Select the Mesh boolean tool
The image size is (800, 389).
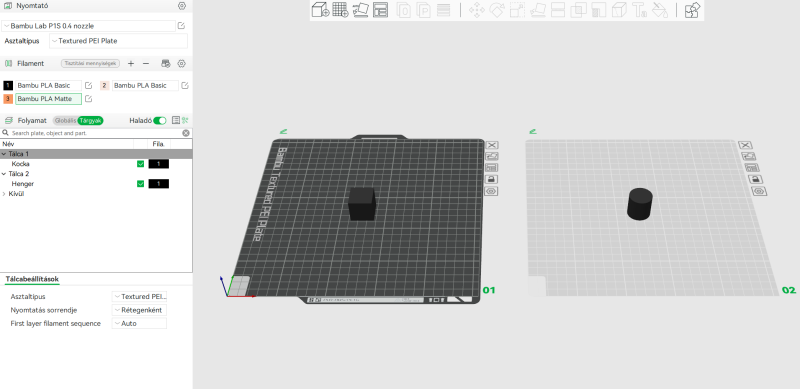click(579, 10)
